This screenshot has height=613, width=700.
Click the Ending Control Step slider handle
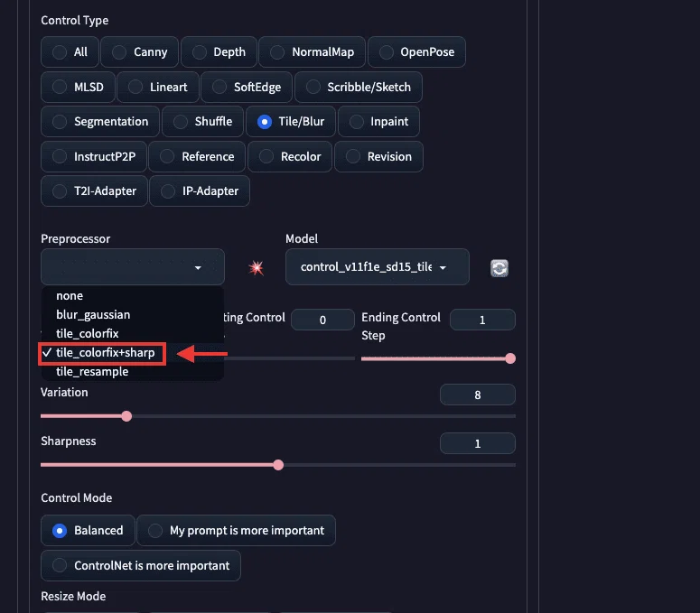[x=510, y=358]
